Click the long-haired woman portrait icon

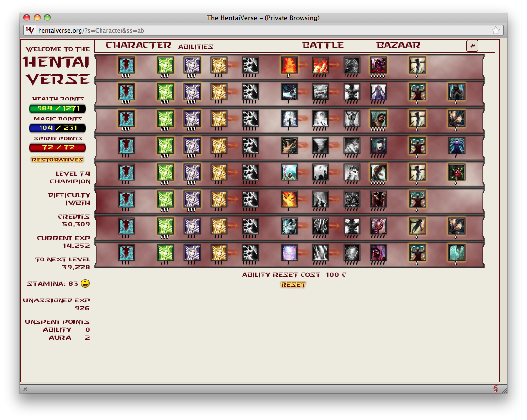pos(378,172)
